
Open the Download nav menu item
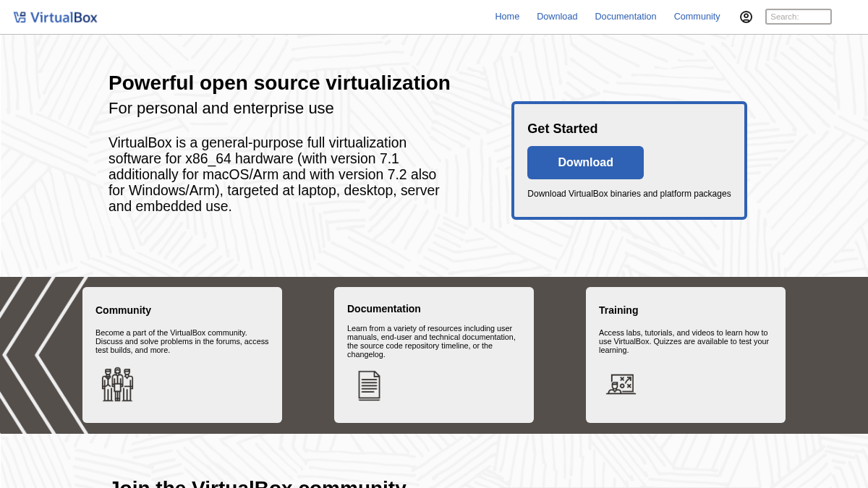click(557, 17)
